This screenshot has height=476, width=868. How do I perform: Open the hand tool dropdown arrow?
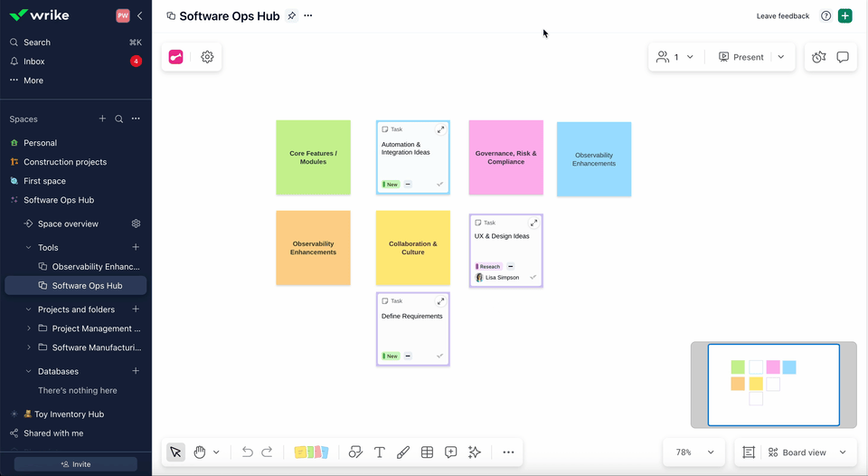[216, 452]
